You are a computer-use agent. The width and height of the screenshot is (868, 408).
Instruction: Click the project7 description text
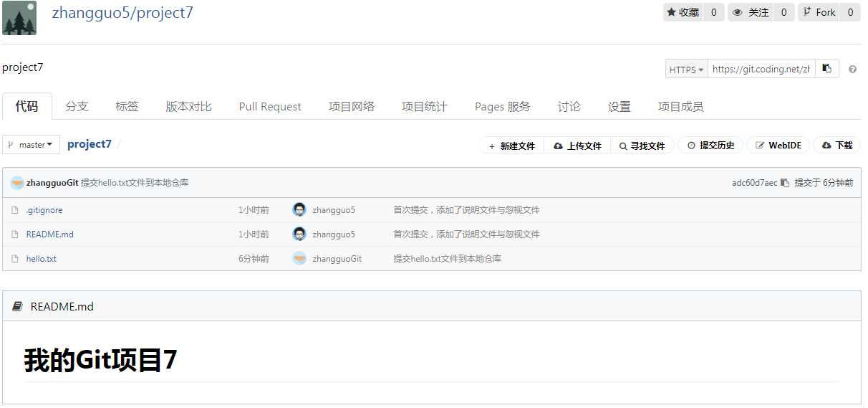[23, 67]
